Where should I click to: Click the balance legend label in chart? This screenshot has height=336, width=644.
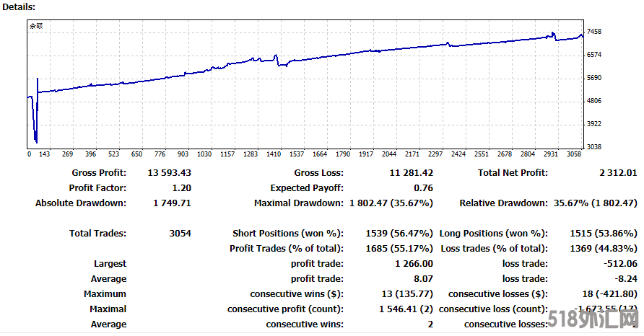(x=36, y=26)
